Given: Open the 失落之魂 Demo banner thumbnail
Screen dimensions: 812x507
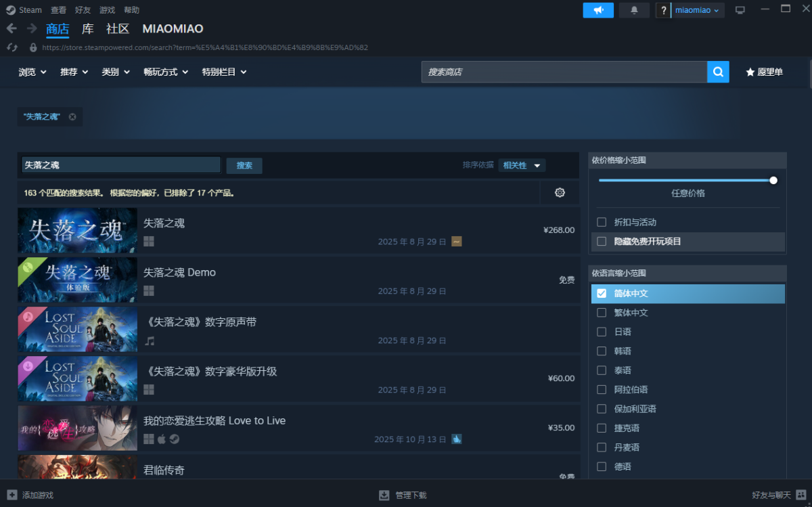Looking at the screenshot, I should 77,280.
